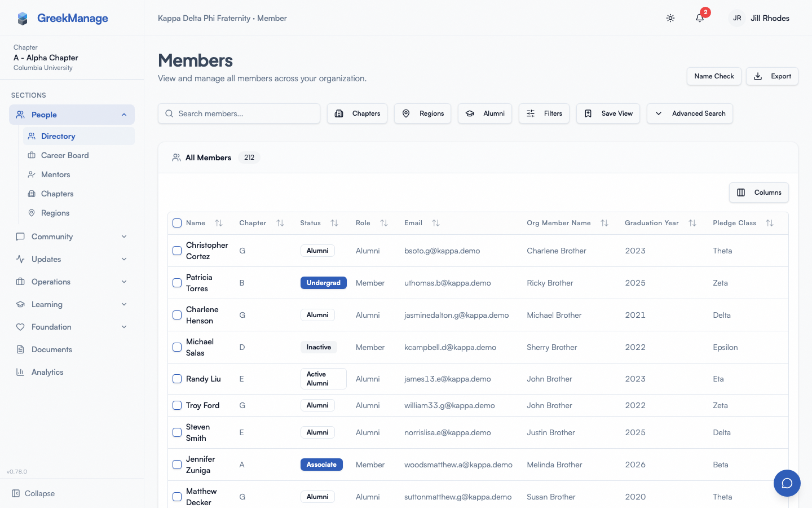812x508 pixels.
Task: Sort by Name column arrows
Action: pos(219,223)
